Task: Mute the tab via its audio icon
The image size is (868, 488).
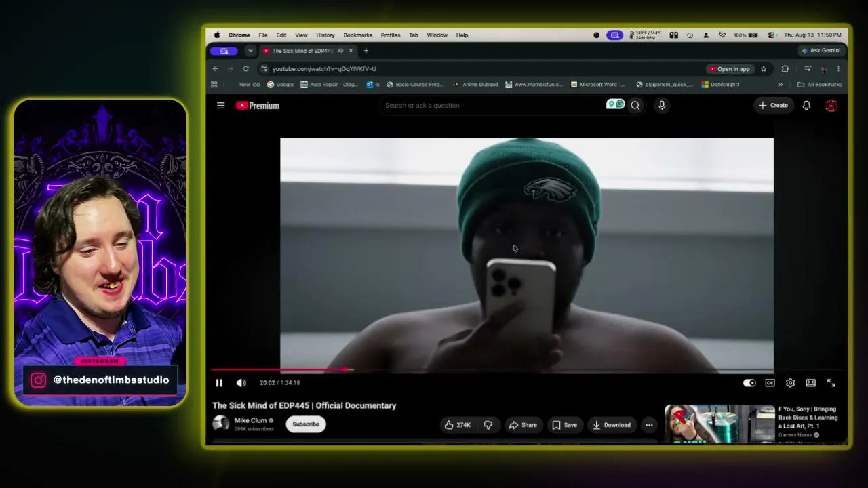Action: coord(340,51)
